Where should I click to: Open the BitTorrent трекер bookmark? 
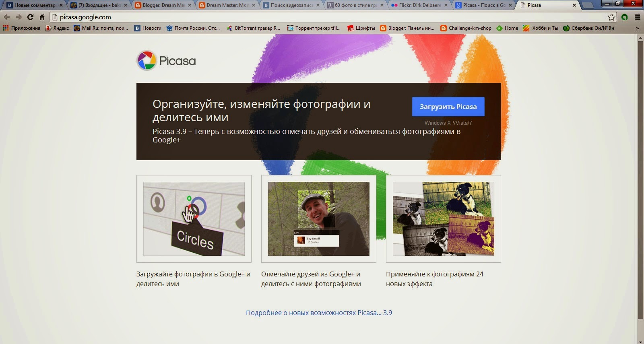coord(253,28)
